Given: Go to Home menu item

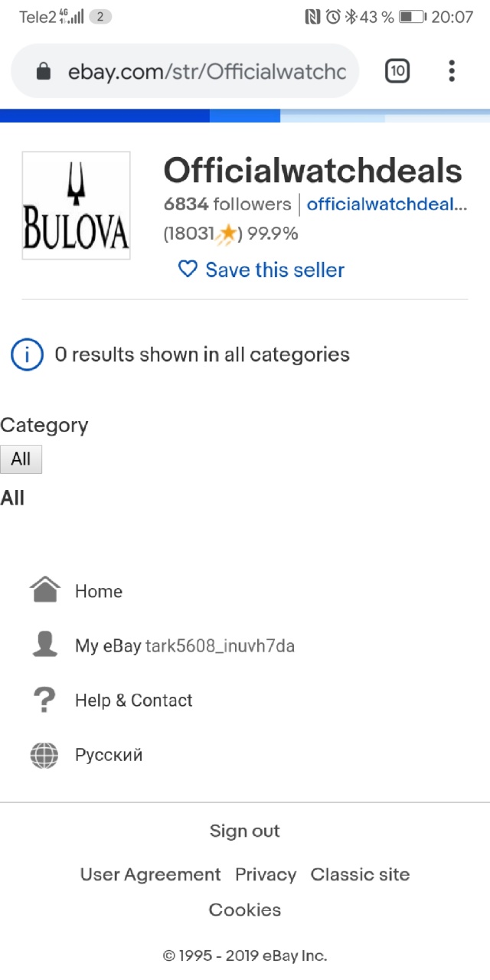Looking at the screenshot, I should click(99, 591).
